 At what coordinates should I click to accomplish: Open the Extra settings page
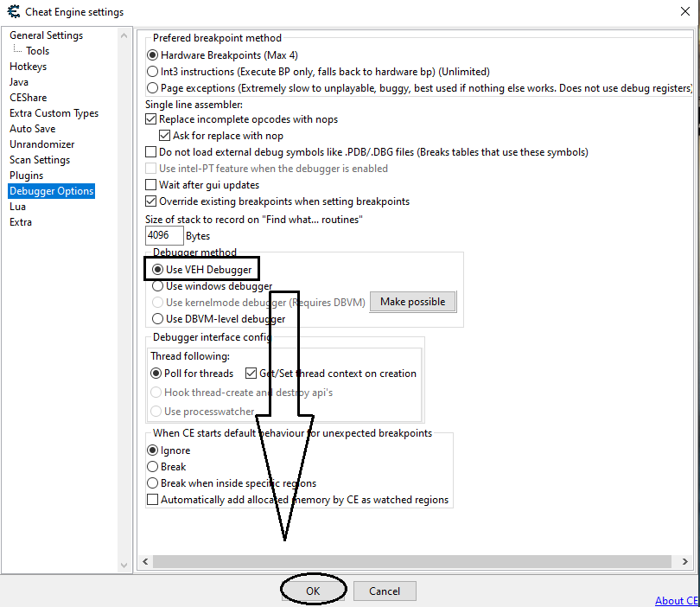click(x=21, y=222)
